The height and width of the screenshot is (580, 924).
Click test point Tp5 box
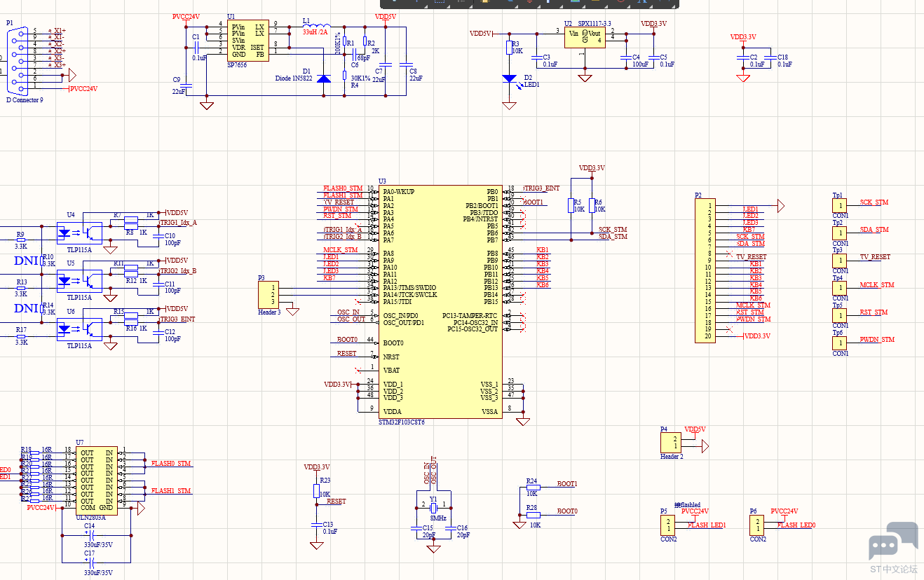coord(838,315)
